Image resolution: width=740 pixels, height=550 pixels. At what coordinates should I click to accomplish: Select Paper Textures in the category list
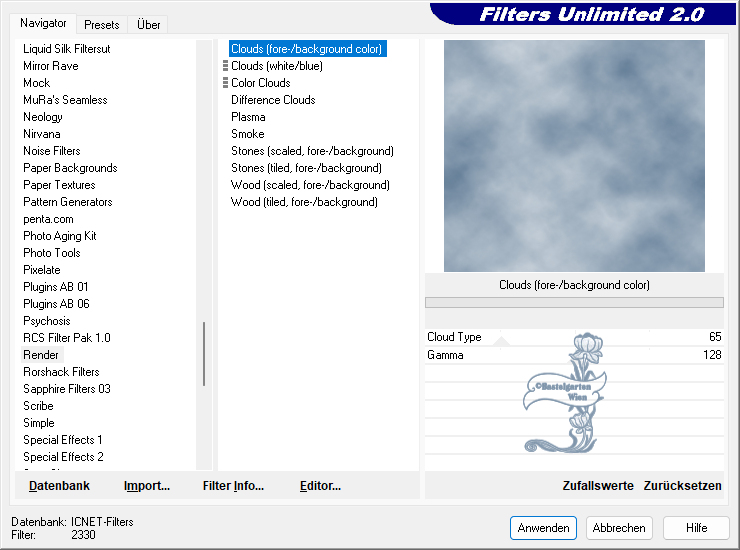point(59,185)
